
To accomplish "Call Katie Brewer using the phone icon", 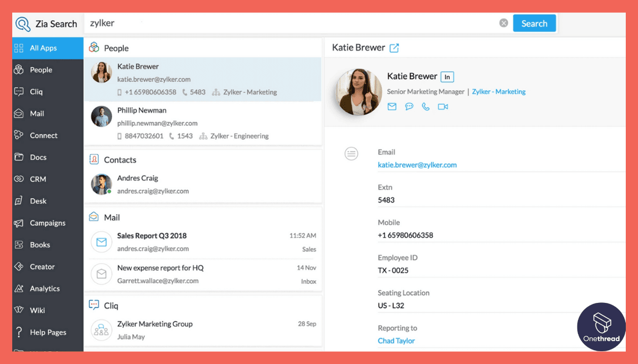I will (x=425, y=106).
